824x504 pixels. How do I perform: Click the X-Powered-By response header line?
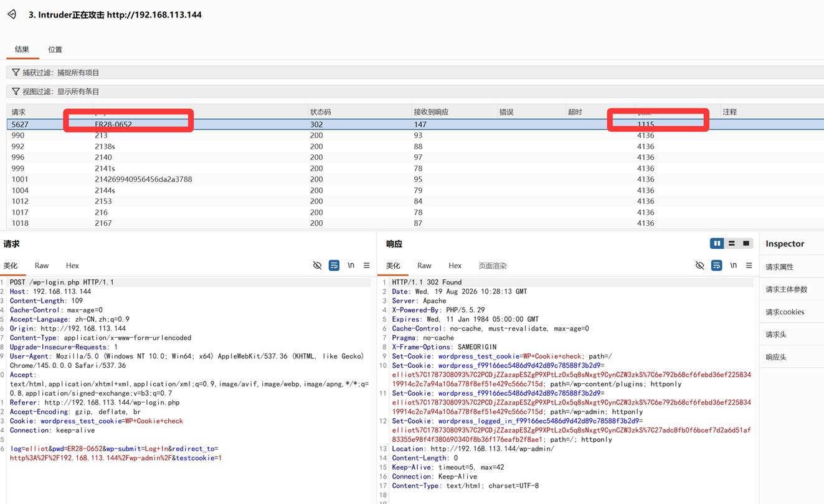438,310
